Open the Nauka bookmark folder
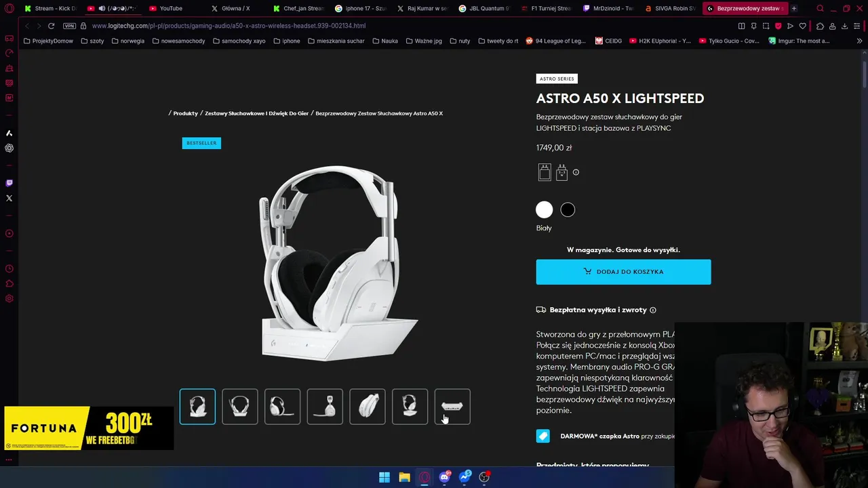868x488 pixels. point(385,41)
